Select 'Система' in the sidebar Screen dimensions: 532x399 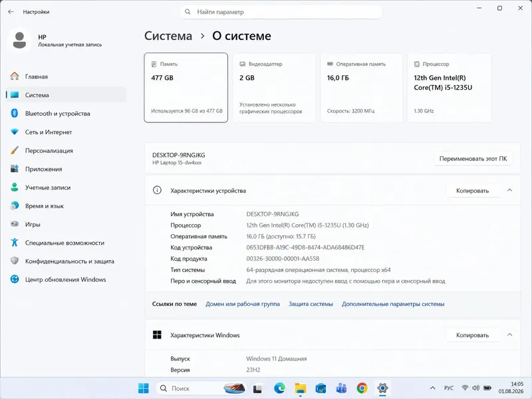click(x=66, y=95)
